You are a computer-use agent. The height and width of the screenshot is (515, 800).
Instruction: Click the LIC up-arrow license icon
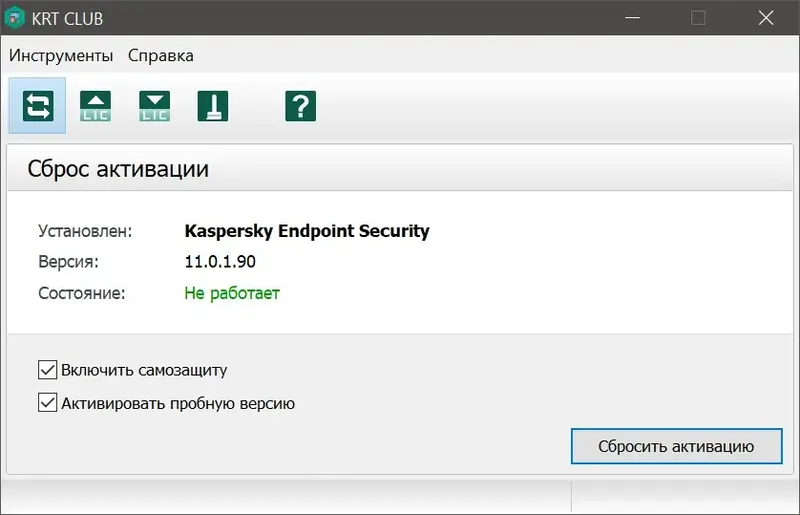click(96, 105)
